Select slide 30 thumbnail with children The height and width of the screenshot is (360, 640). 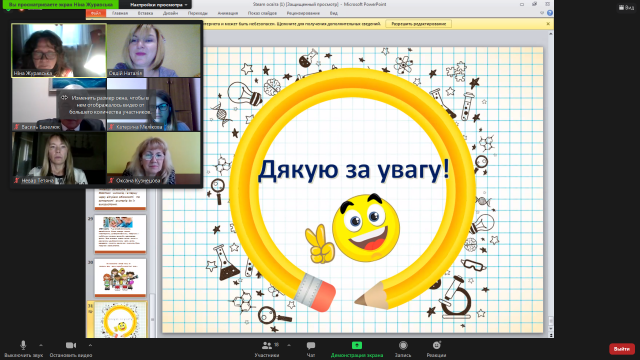coord(120,277)
